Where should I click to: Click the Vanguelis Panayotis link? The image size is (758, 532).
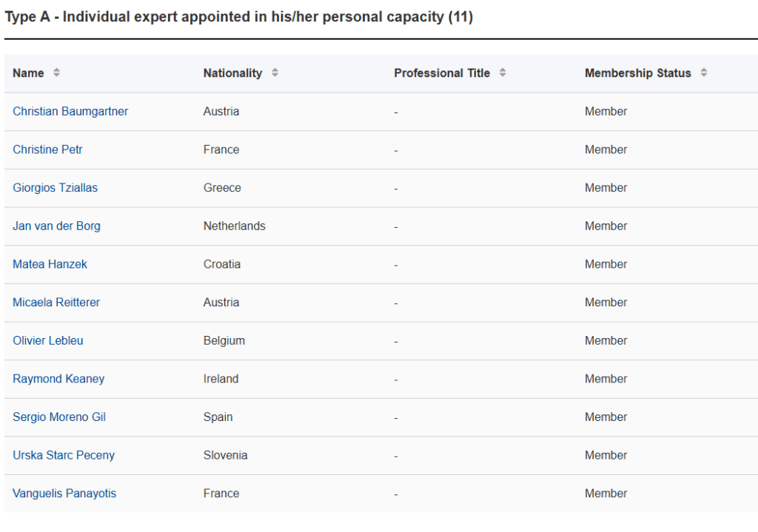point(64,494)
